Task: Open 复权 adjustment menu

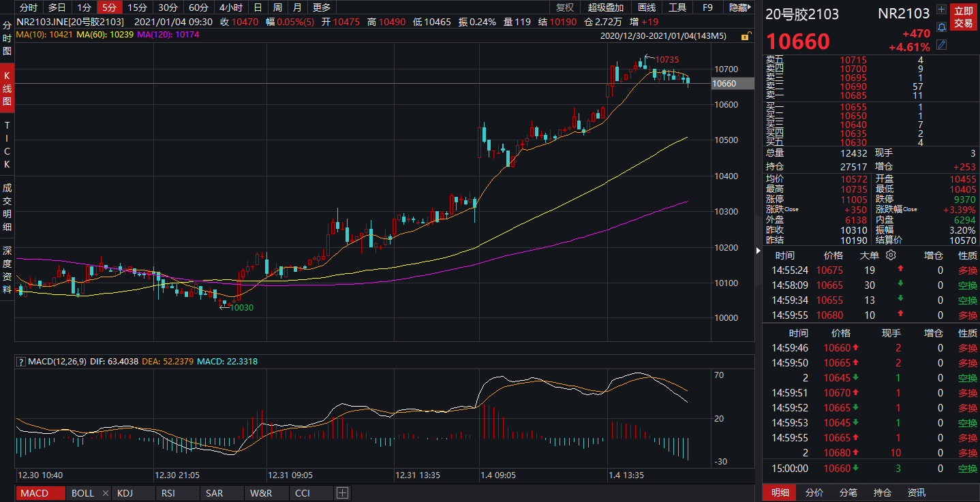Action: coord(565,7)
